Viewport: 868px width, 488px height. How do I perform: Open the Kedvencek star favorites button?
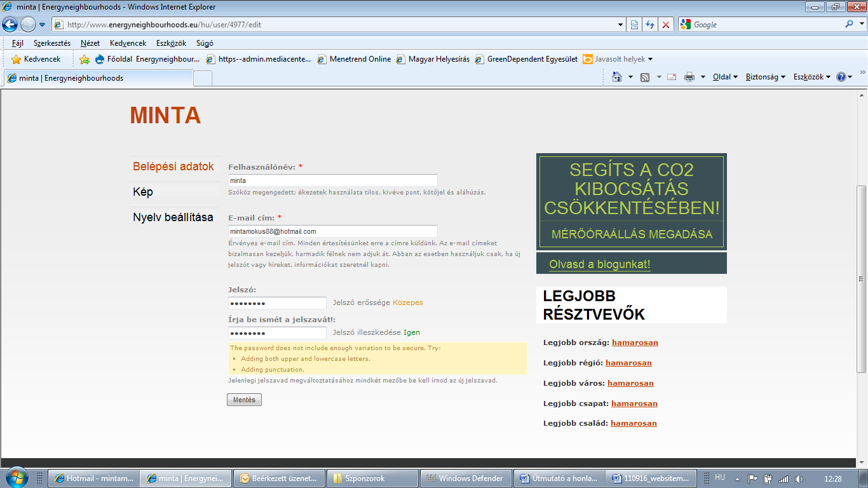36,59
